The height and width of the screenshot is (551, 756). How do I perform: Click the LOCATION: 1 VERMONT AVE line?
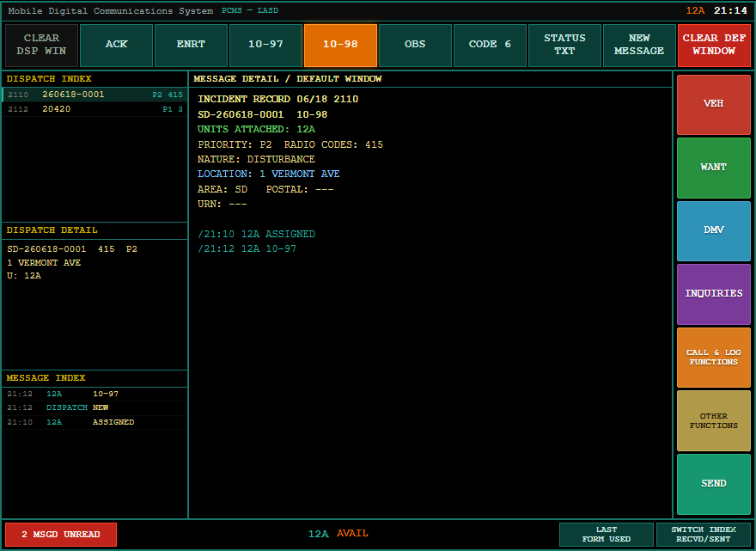coord(269,174)
